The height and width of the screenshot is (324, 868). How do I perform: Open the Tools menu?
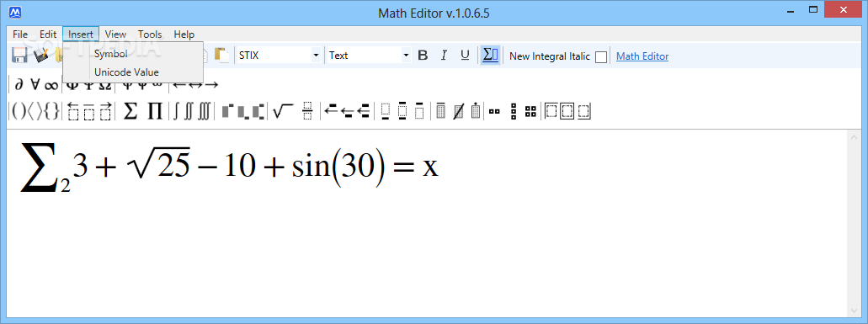tap(150, 35)
